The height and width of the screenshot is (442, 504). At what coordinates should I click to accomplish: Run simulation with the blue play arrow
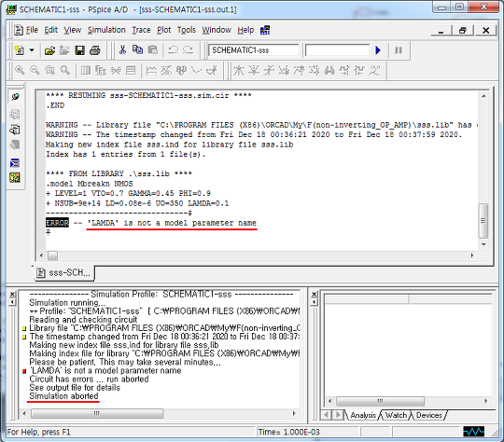point(378,50)
